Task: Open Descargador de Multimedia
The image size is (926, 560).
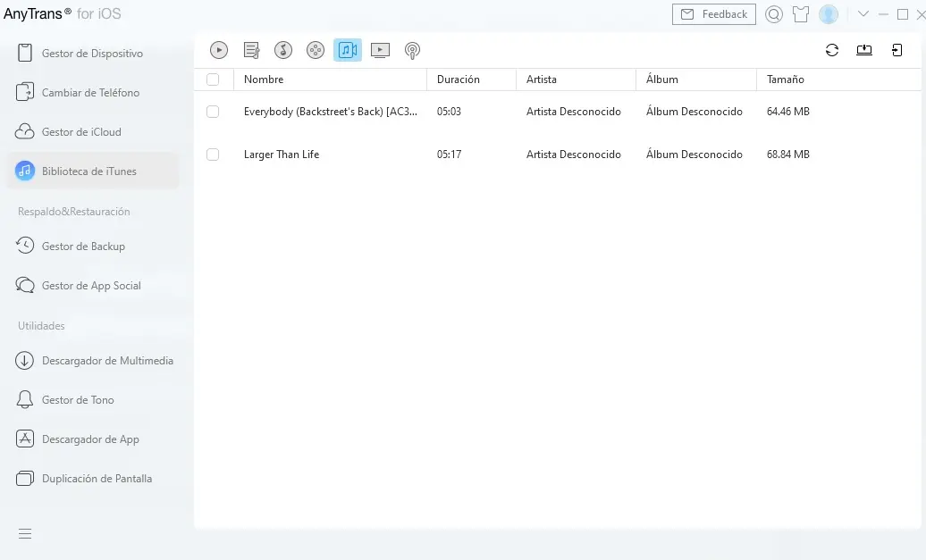Action: [92, 361]
